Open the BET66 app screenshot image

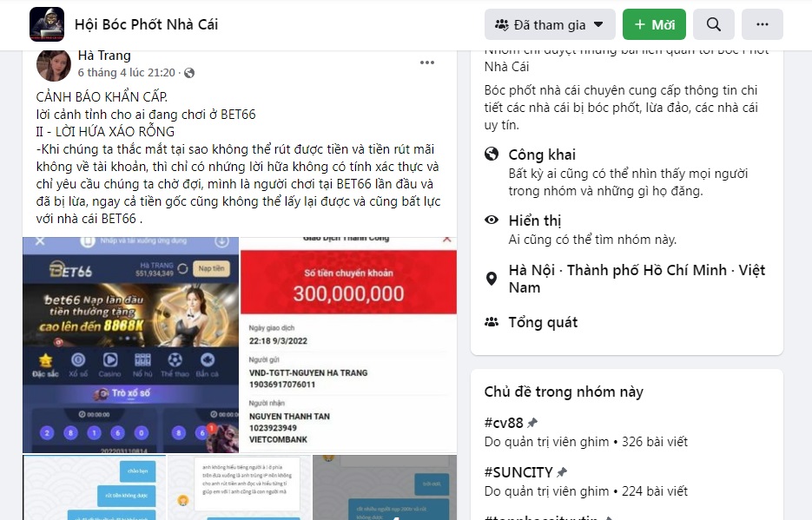point(130,345)
